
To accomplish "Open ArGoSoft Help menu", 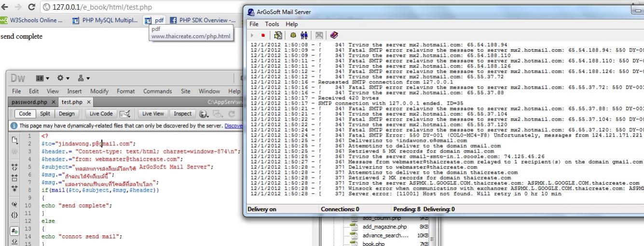I will [292, 24].
